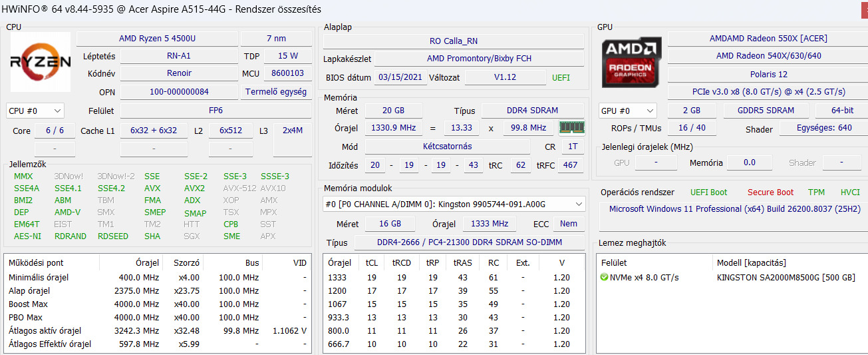The height and width of the screenshot is (355, 868).
Task: Click the Felület FP6 value
Action: tap(216, 111)
